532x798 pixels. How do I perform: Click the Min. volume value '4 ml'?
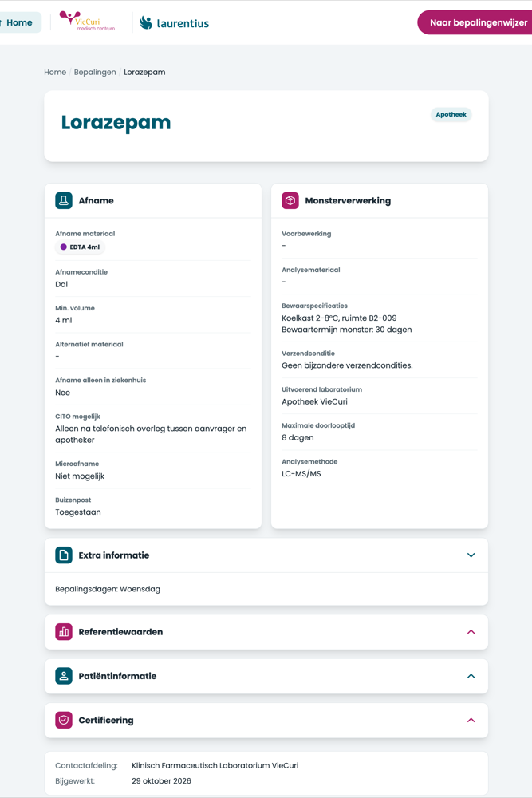pyautogui.click(x=64, y=321)
